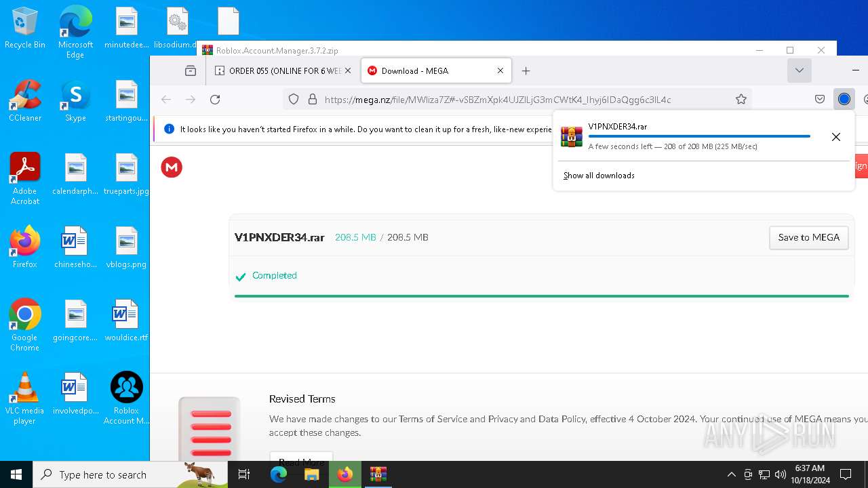Open Task View on taskbar
The height and width of the screenshot is (488, 868).
point(244,474)
